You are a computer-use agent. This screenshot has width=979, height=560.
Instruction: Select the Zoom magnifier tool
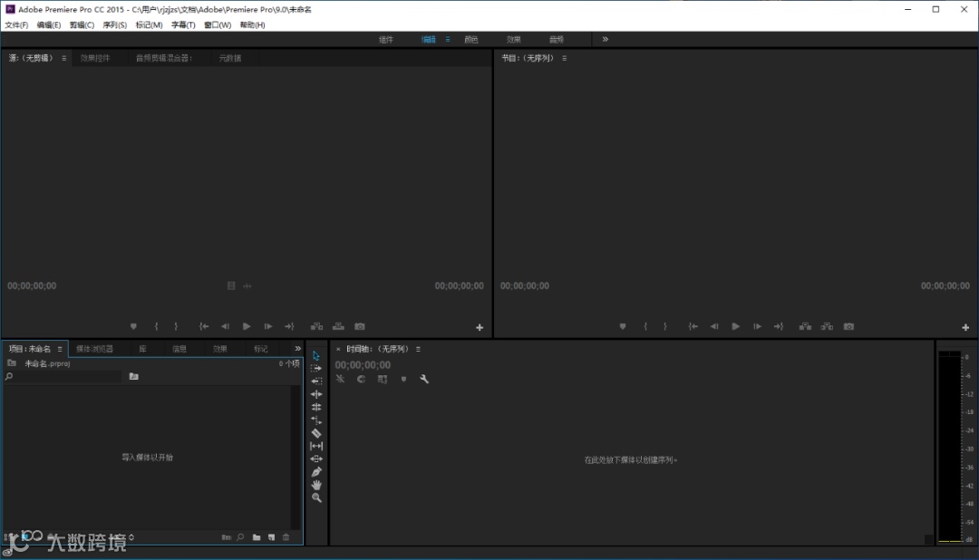point(316,498)
